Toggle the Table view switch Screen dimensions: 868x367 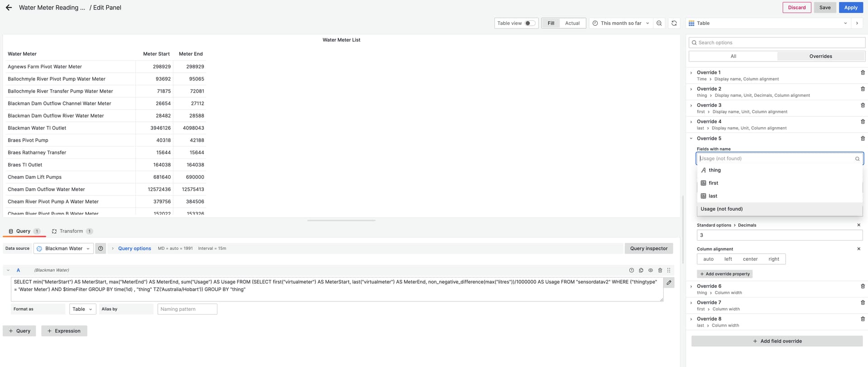click(x=530, y=23)
